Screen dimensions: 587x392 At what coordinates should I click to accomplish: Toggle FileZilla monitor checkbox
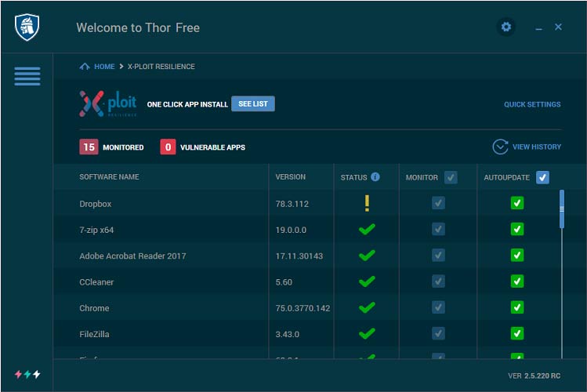coord(438,333)
